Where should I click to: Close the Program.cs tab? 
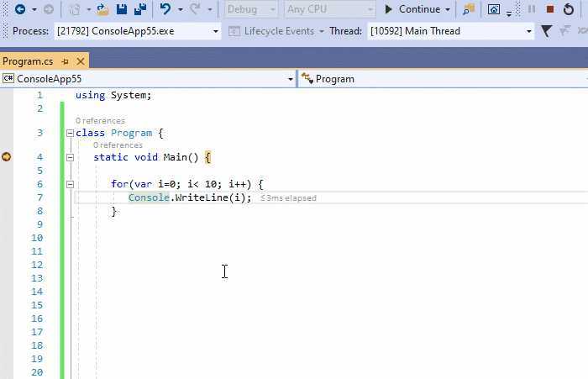coord(81,61)
